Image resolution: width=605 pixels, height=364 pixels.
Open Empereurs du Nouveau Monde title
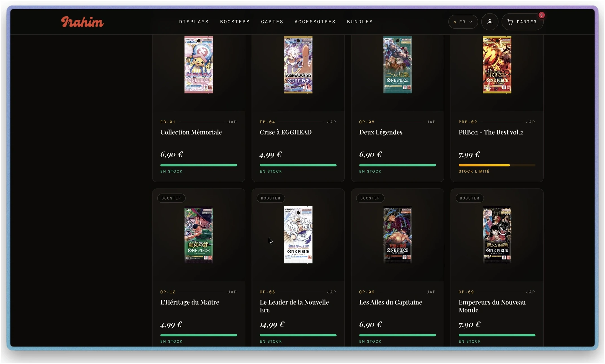pyautogui.click(x=492, y=306)
